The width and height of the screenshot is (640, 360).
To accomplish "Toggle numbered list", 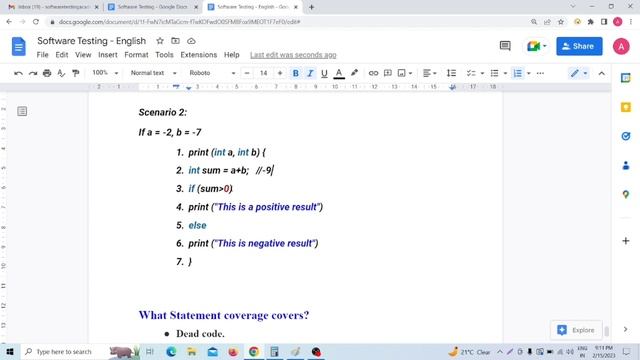I will coord(518,73).
